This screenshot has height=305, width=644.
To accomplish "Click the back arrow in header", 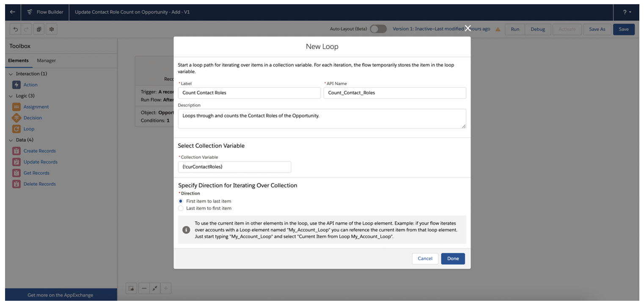I will 13,12.
